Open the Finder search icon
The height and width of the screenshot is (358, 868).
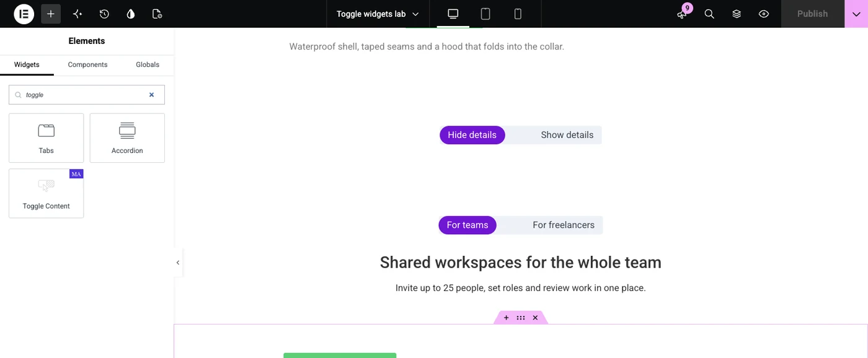(x=709, y=14)
